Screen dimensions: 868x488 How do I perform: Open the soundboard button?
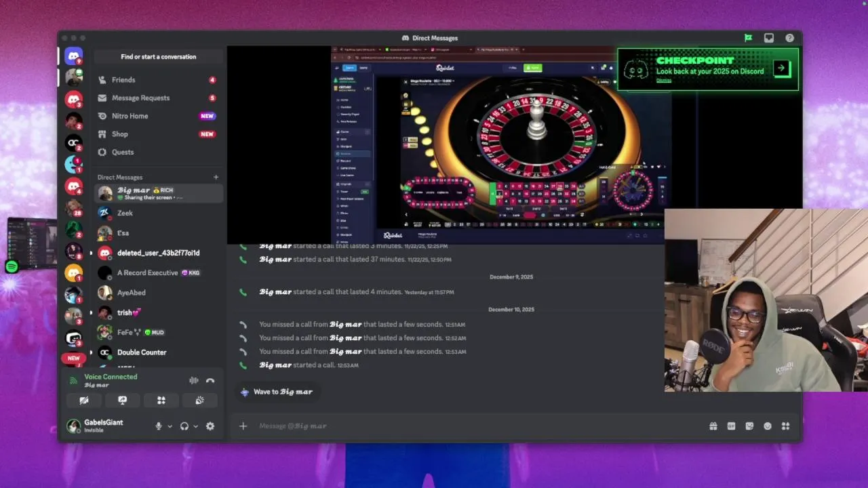199,401
